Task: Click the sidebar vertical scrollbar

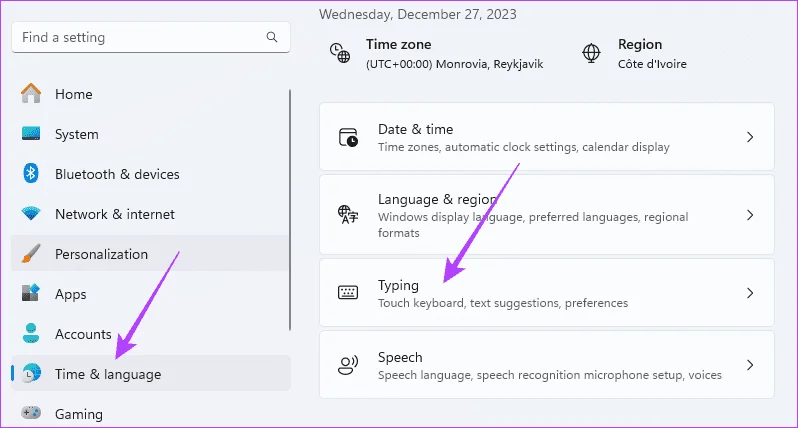Action: (x=290, y=210)
